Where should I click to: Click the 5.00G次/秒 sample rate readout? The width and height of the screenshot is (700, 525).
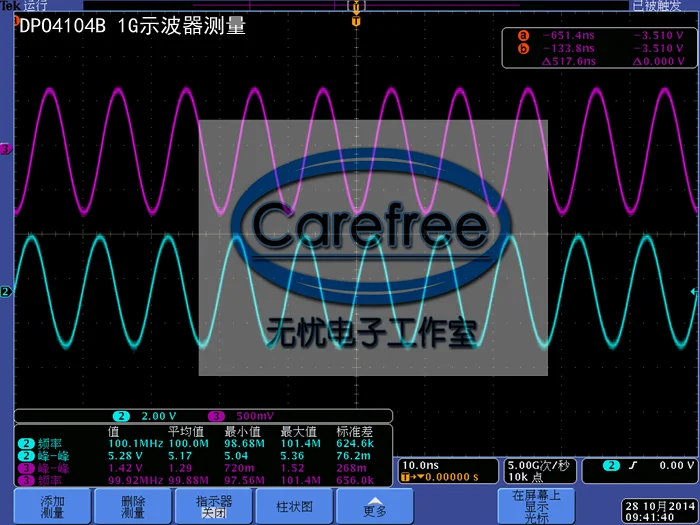click(x=538, y=466)
